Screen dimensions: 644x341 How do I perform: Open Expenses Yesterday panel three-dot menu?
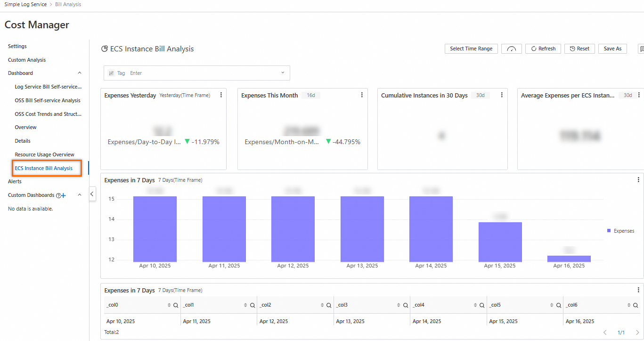click(x=221, y=95)
